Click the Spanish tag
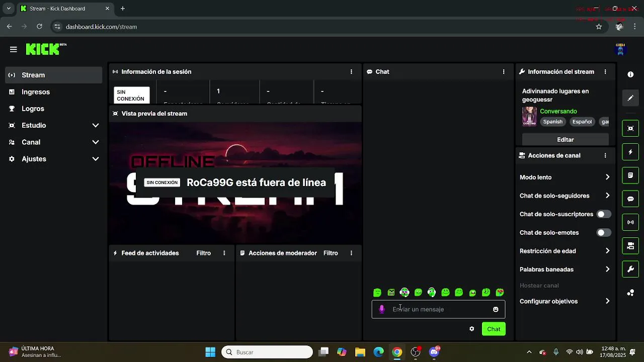644x362 pixels. click(x=552, y=122)
